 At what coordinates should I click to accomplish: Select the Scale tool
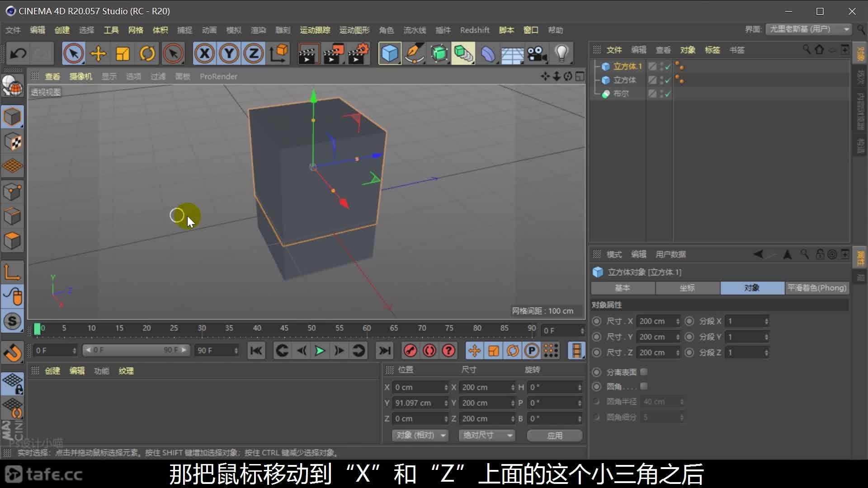pyautogui.click(x=123, y=54)
